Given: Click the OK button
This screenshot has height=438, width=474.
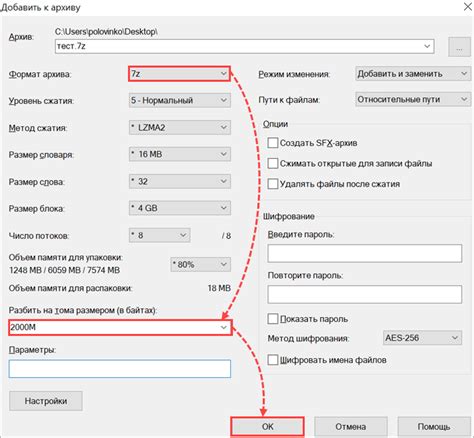Looking at the screenshot, I should coord(267,427).
